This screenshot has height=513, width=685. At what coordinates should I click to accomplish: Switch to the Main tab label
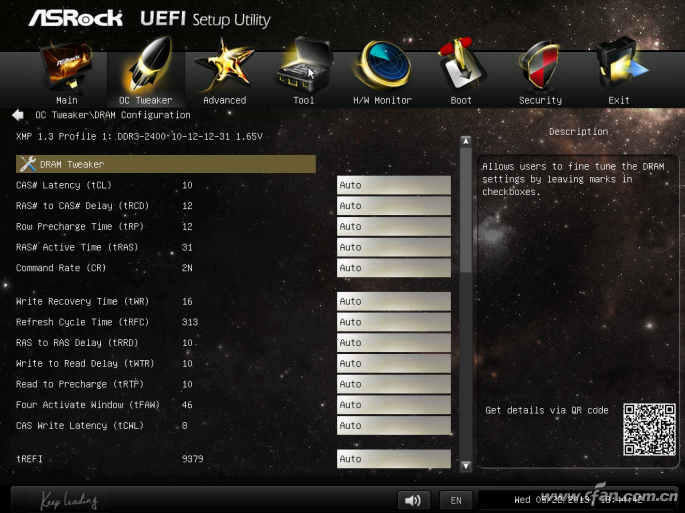point(66,101)
